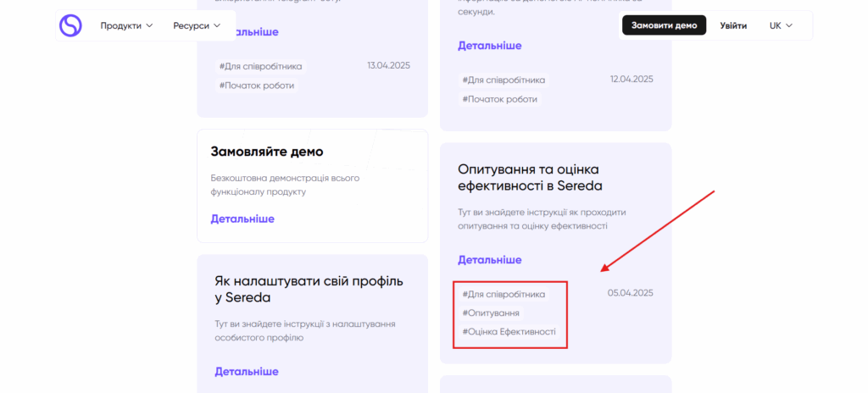Open the Опитування та оцінка ефективності article title
868x393 pixels.
coord(530,177)
